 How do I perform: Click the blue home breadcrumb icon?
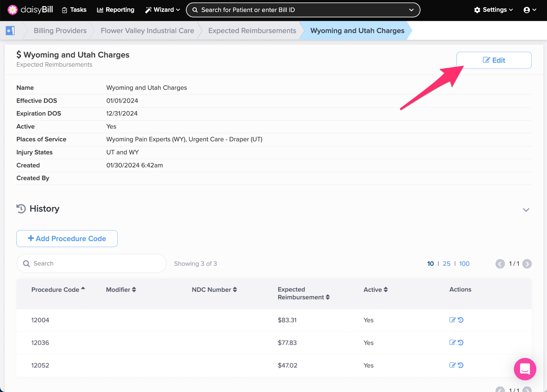(x=10, y=31)
